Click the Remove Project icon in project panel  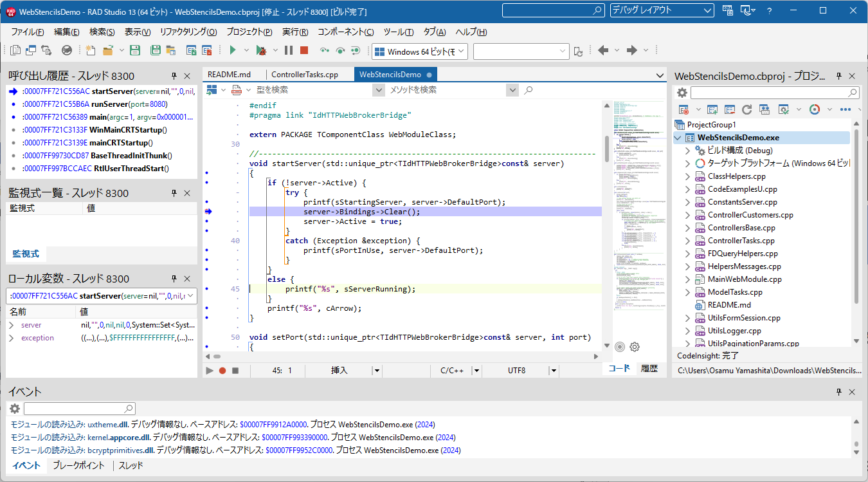click(730, 109)
